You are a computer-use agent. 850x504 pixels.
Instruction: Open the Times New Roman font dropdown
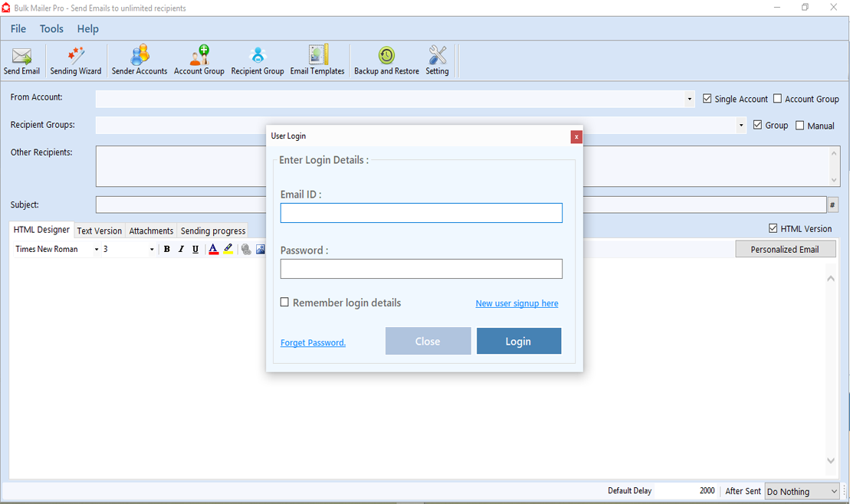tap(97, 249)
